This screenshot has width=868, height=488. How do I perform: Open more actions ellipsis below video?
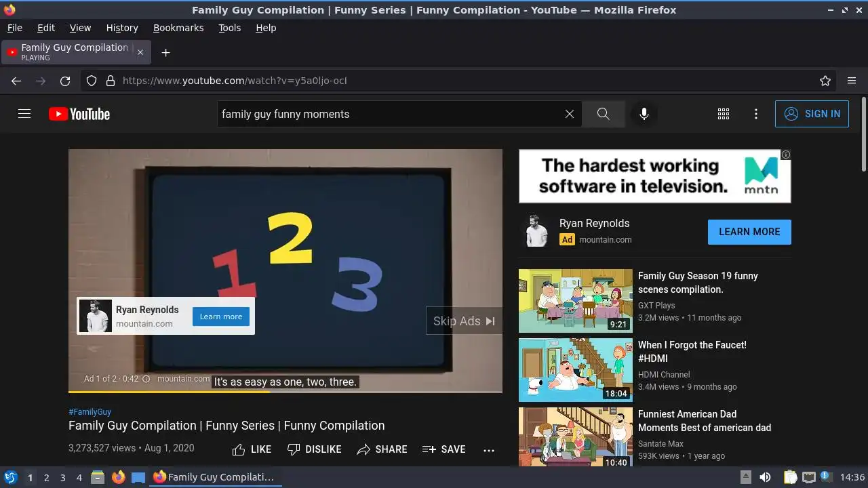489,449
